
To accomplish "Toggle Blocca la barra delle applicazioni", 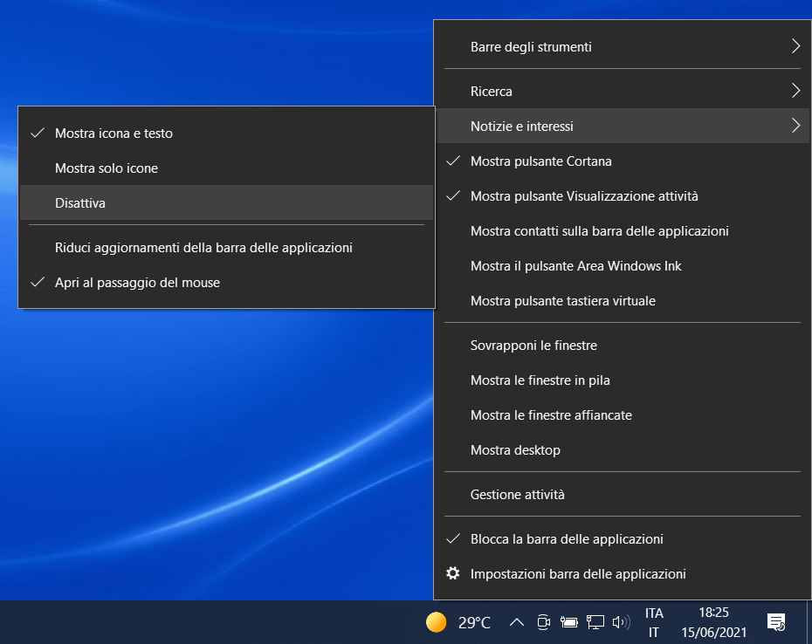I will click(566, 539).
